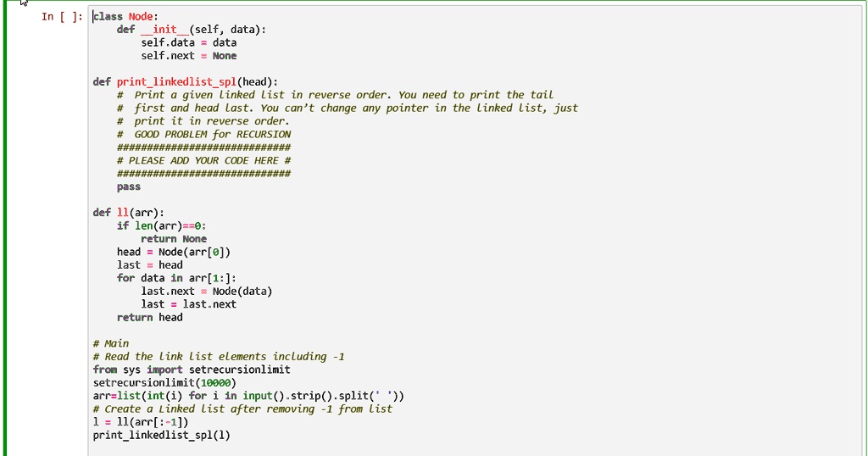Image resolution: width=868 pixels, height=456 pixels.
Task: Click the 'arr=list(int(i) for i in input()...' line
Action: [248, 396]
